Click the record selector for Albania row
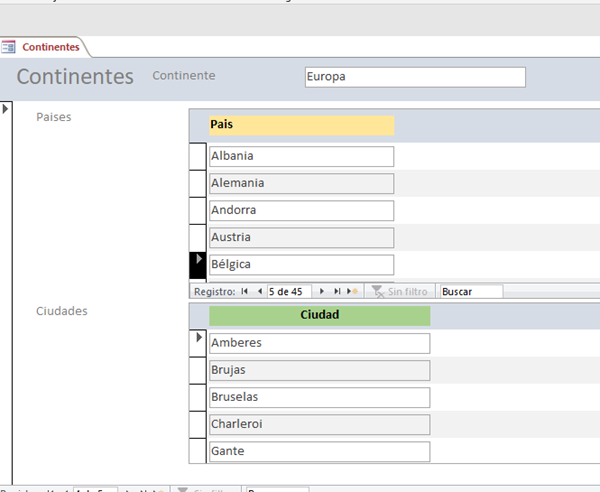 pos(198,156)
